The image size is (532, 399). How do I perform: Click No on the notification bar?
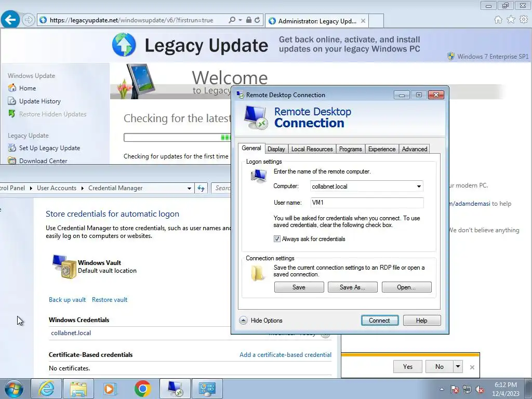(x=440, y=366)
